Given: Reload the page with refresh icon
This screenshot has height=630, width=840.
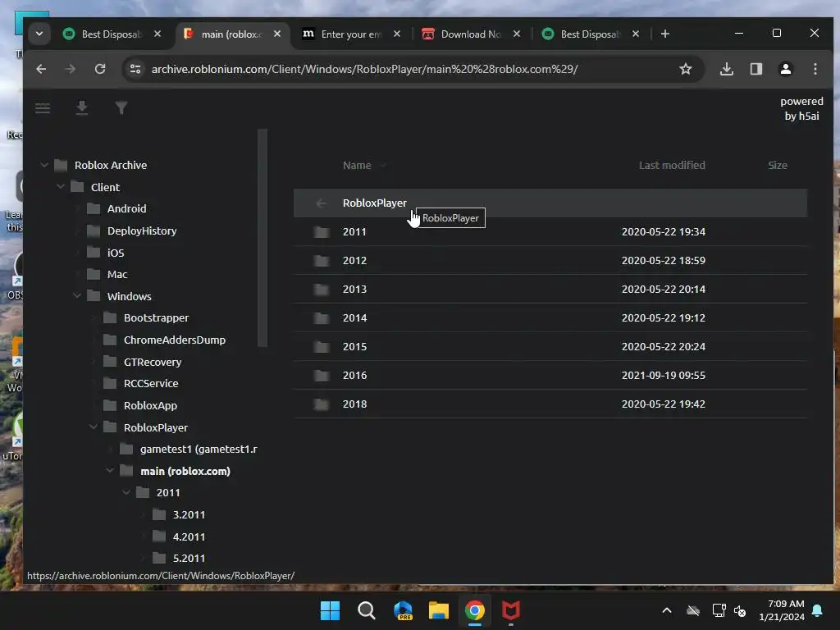Looking at the screenshot, I should (99, 69).
